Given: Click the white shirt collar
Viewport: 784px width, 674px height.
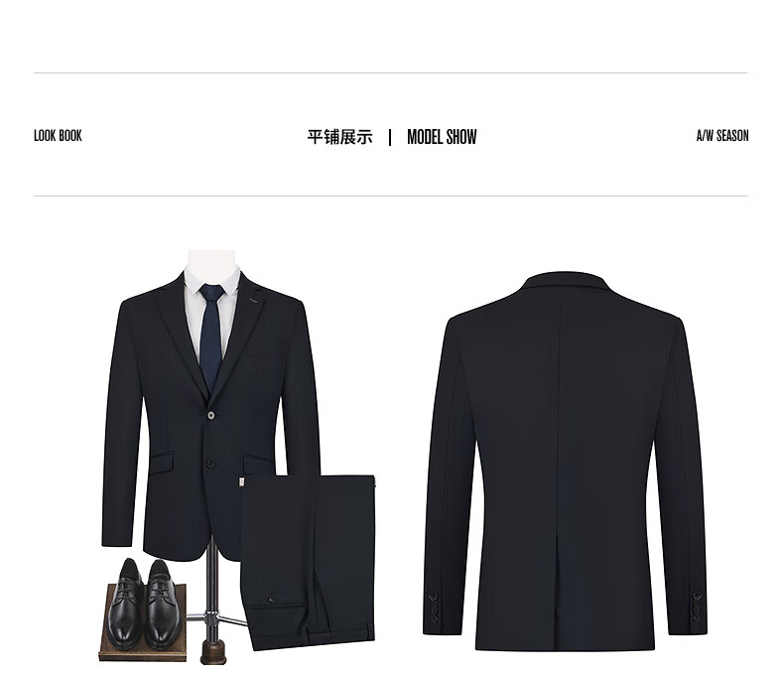Looking at the screenshot, I should click(x=212, y=281).
